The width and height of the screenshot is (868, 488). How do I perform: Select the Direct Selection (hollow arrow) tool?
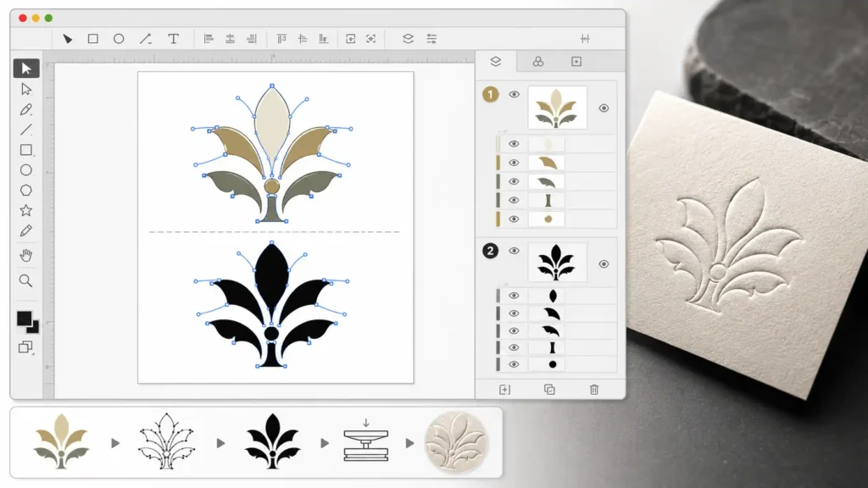tap(26, 89)
